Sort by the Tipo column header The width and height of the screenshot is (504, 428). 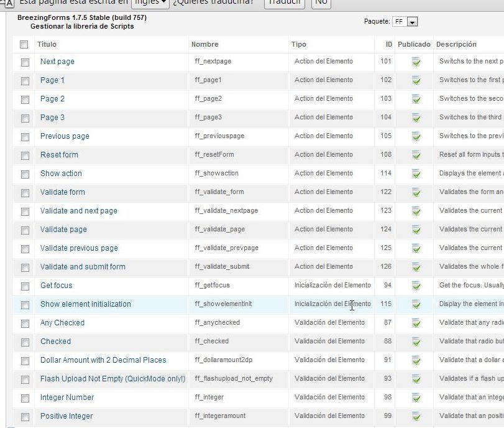298,44
